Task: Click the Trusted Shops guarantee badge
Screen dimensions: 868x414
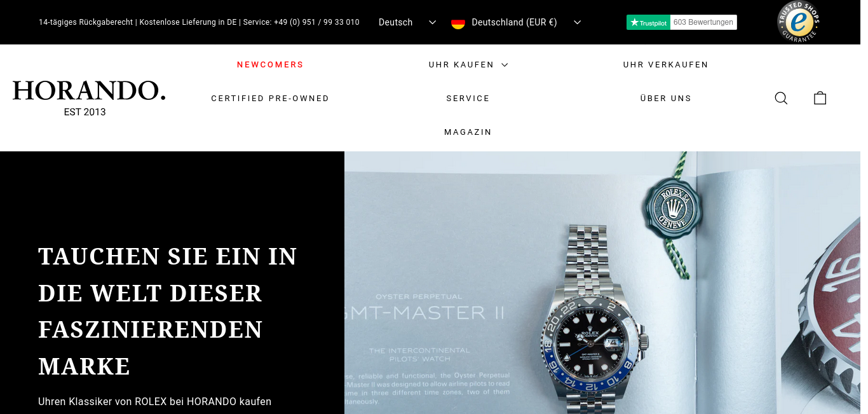Action: [799, 22]
